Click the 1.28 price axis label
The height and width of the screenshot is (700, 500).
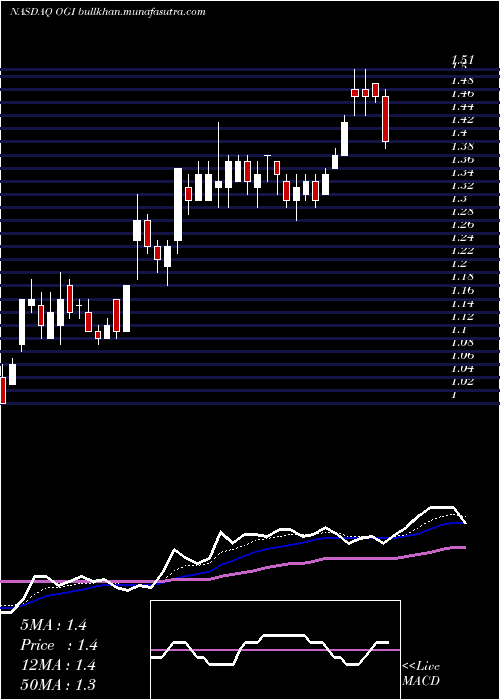462,212
